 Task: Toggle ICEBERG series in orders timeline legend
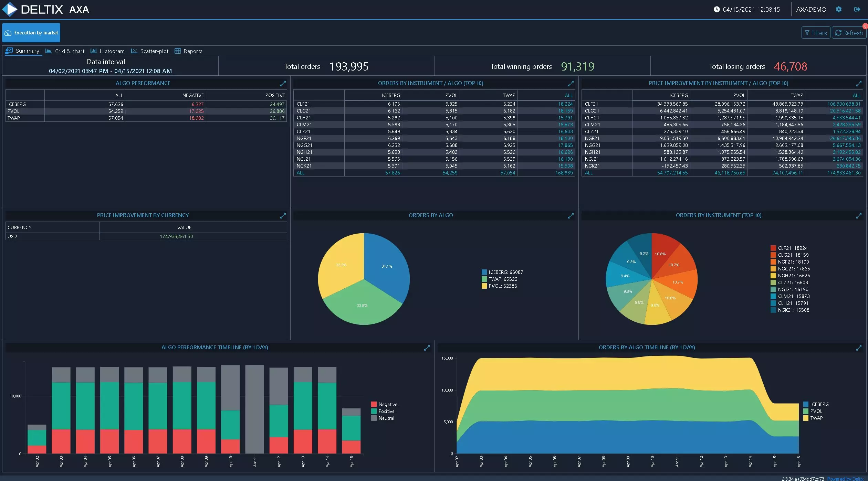tap(816, 404)
